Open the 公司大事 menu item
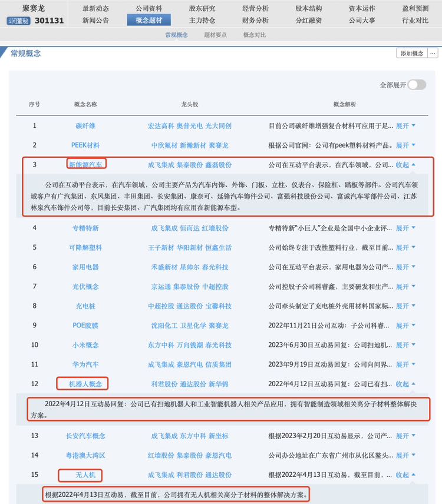The height and width of the screenshot is (504, 442). click(362, 20)
